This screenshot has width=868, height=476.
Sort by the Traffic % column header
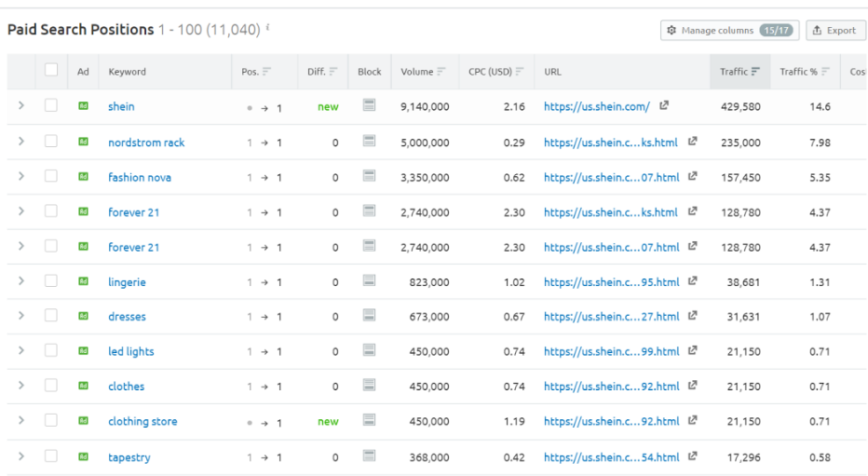(x=805, y=72)
